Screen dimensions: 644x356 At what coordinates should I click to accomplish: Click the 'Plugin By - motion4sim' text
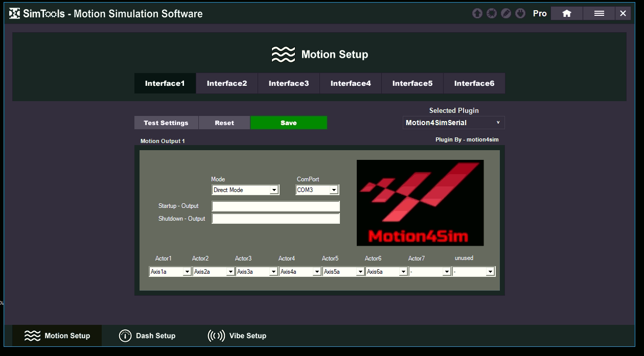(467, 139)
